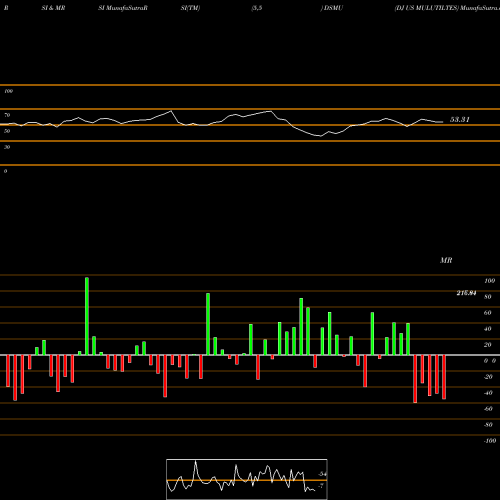This screenshot has height=500, width=500.
Task: Open the mini overview chart thumbnail
Action: coord(247,479)
